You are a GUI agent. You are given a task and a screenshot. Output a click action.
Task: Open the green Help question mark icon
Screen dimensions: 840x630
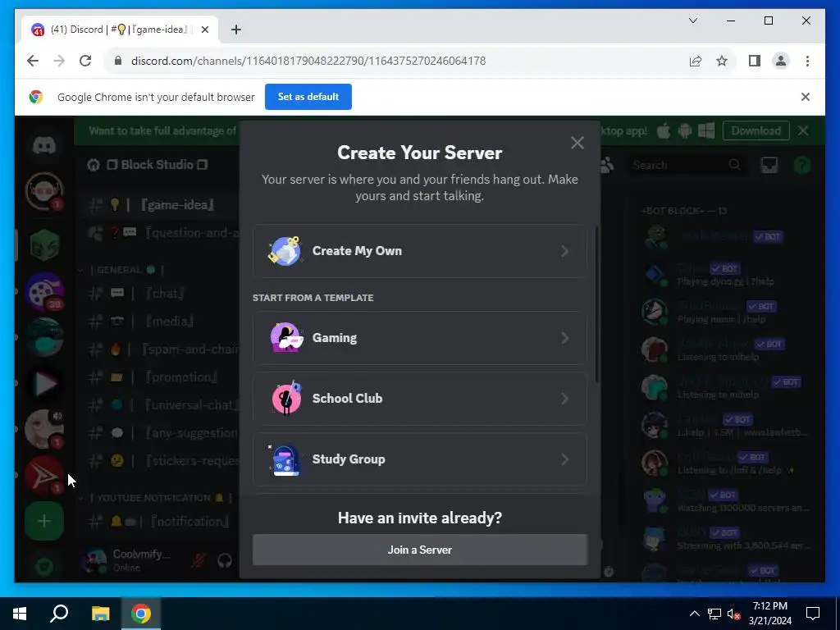802,165
